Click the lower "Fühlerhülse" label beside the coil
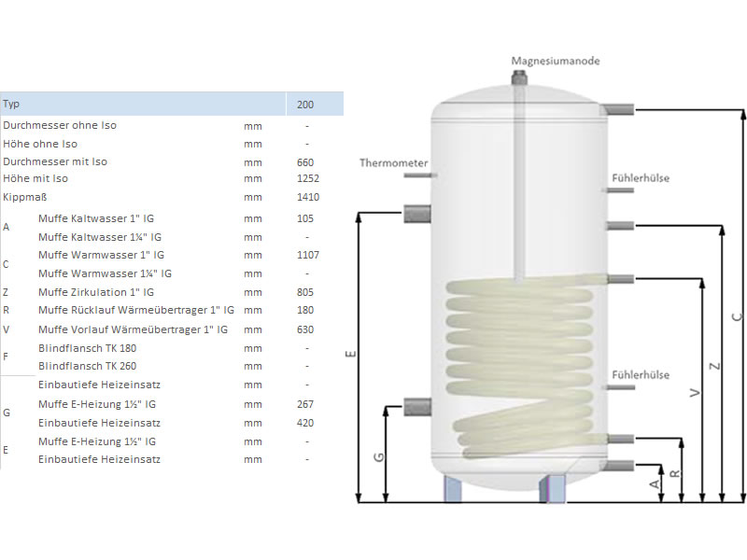This screenshot has width=747, height=560. point(641,375)
